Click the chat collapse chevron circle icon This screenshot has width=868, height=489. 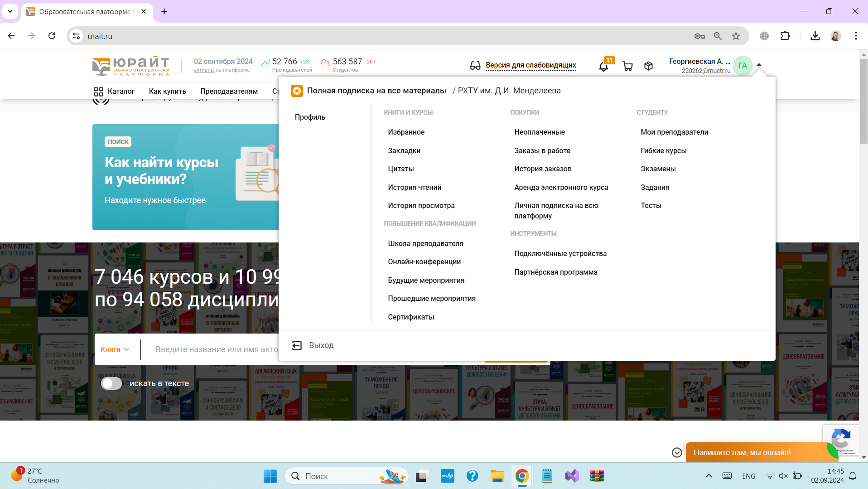click(677, 452)
